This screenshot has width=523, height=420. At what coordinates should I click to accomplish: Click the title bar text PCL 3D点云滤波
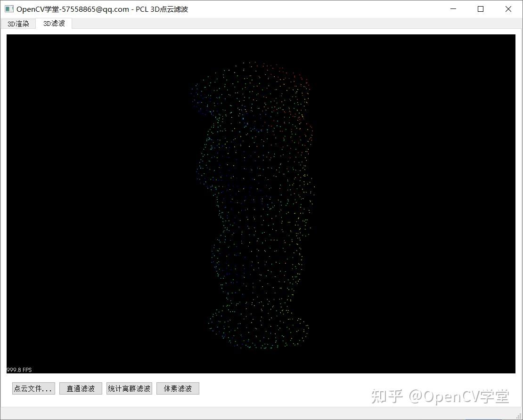pyautogui.click(x=163, y=8)
